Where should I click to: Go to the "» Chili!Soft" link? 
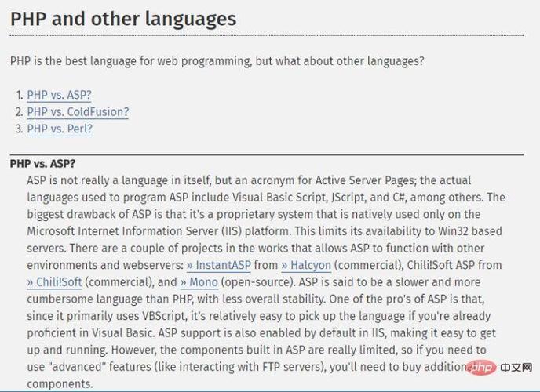pyautogui.click(x=54, y=282)
